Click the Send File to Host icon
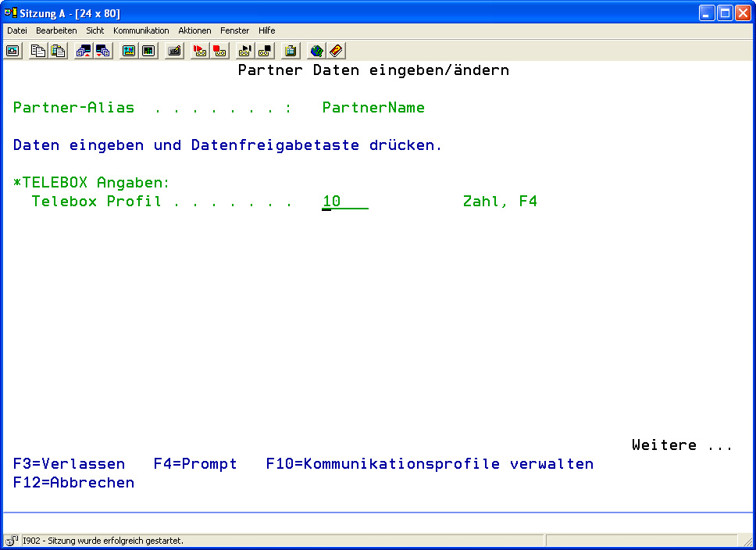This screenshot has width=756, height=550. [x=83, y=51]
